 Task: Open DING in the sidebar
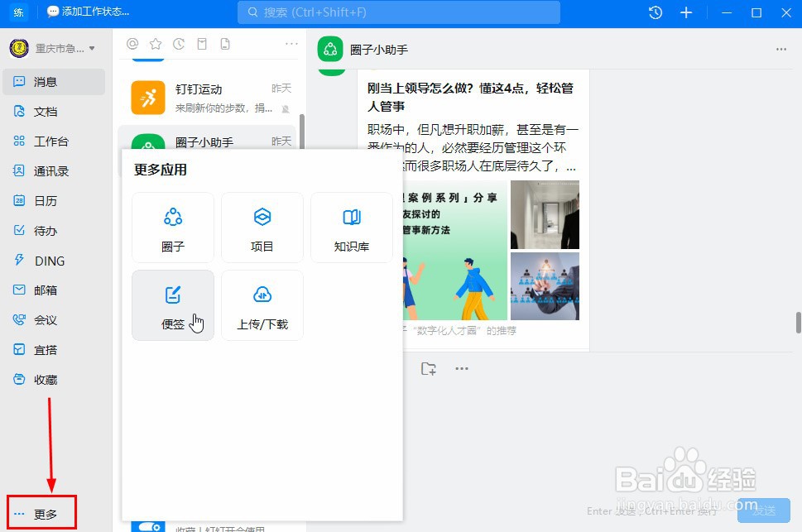click(54, 261)
